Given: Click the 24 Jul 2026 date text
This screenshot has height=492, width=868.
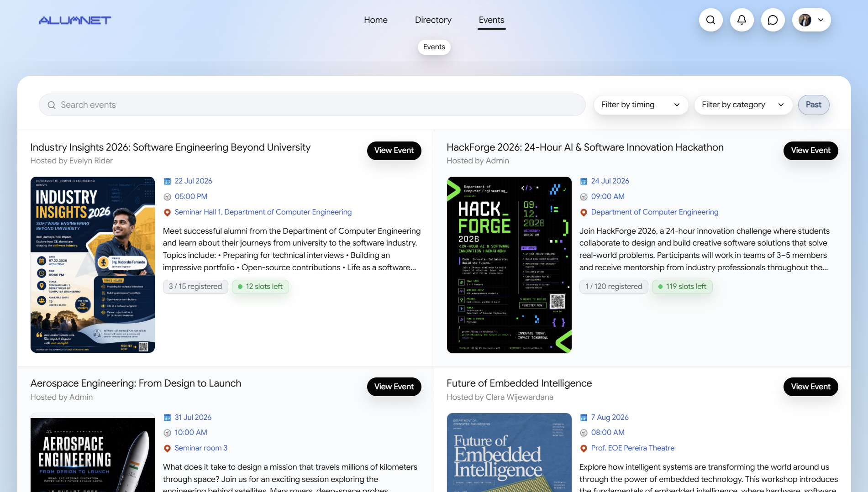Looking at the screenshot, I should point(610,181).
